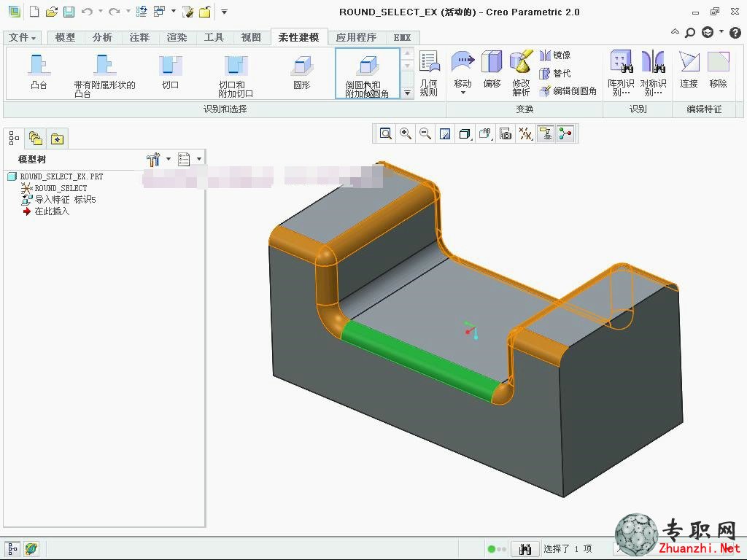Launch 阵列识别 pattern recognition
This screenshot has width=747, height=560.
621,74
